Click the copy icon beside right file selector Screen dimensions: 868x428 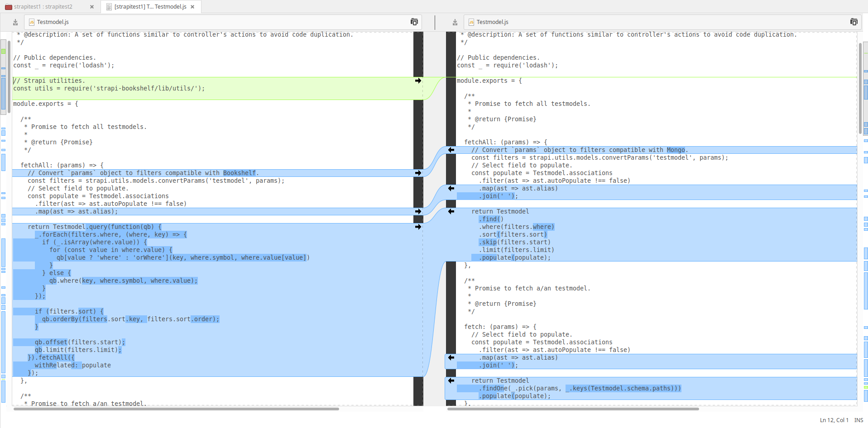(853, 22)
